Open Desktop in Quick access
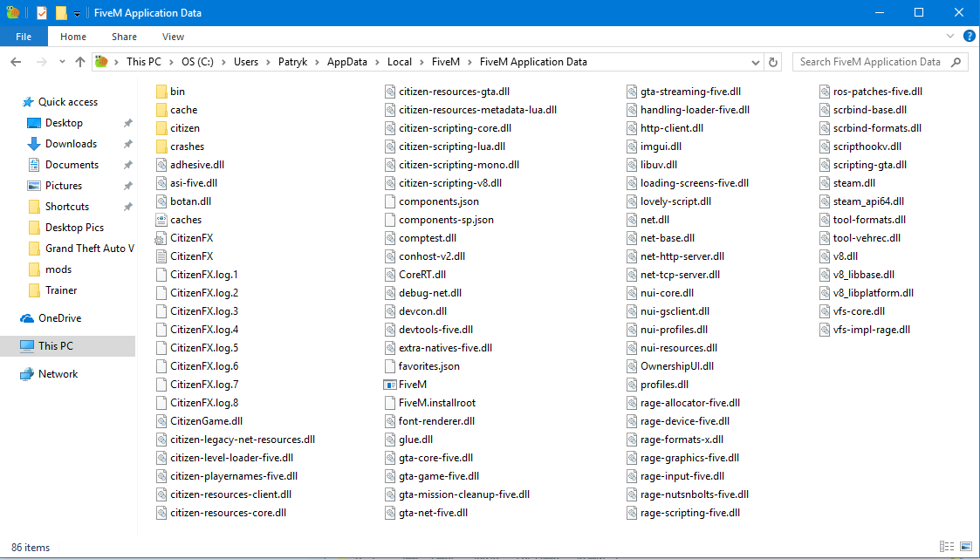 click(64, 123)
